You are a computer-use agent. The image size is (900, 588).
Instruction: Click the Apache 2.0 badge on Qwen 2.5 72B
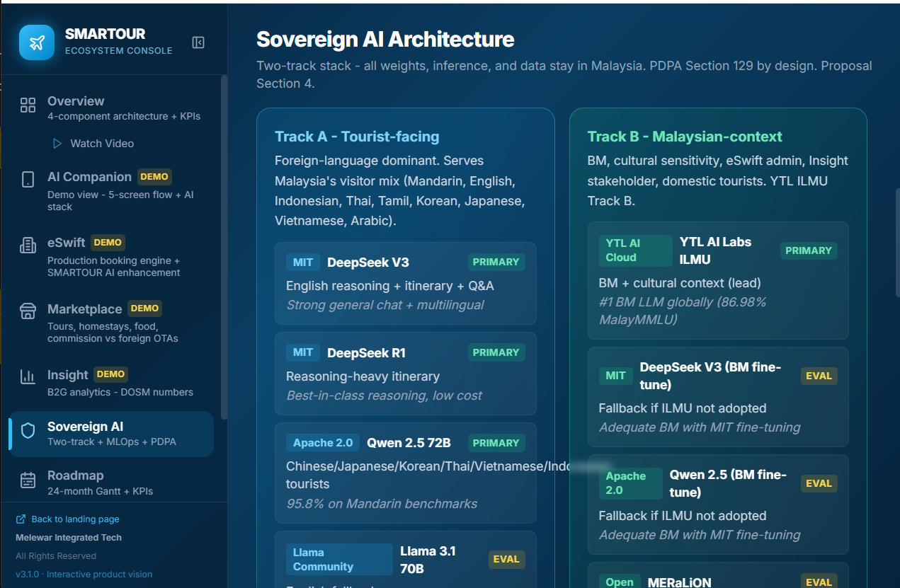(x=323, y=443)
